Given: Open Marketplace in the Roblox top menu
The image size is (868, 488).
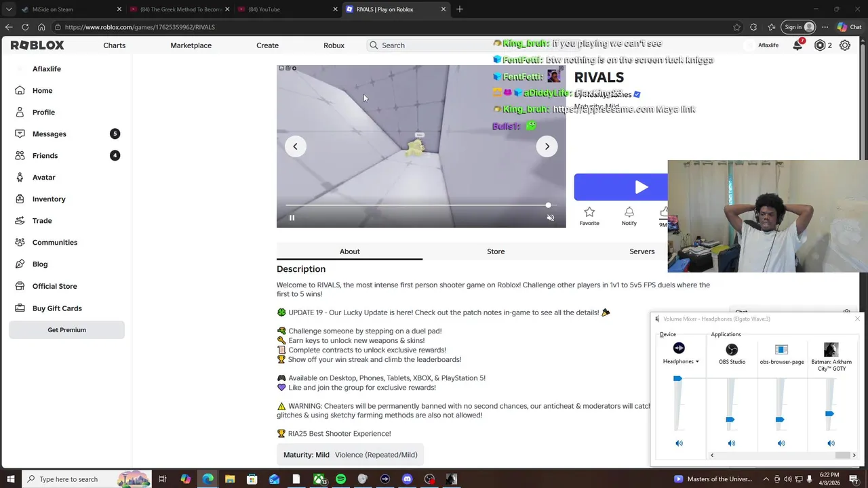Looking at the screenshot, I should tap(191, 45).
